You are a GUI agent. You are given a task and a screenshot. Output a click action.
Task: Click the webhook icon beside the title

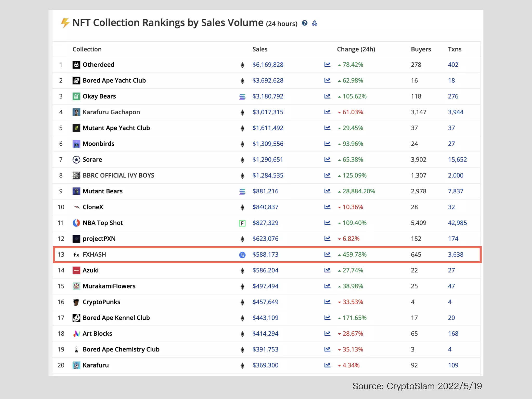click(314, 23)
